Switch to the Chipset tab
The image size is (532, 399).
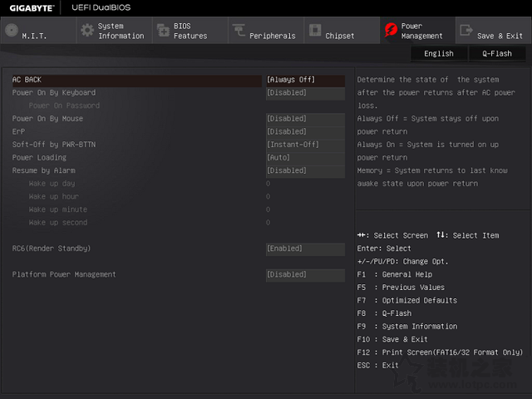click(340, 36)
